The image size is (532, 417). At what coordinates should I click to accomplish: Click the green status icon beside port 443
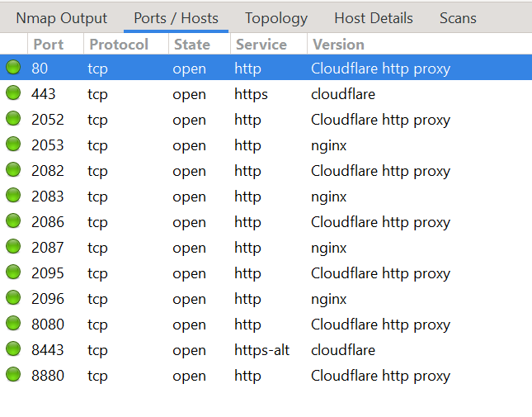click(x=13, y=94)
